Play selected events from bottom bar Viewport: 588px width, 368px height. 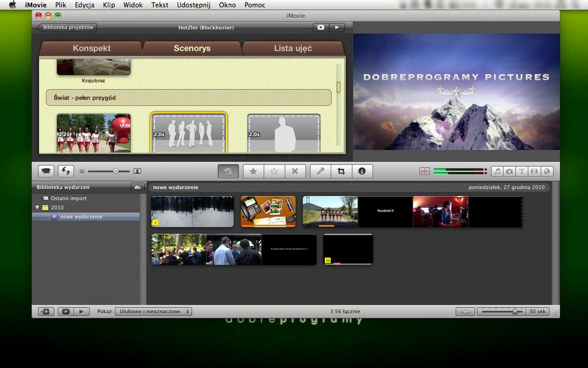pyautogui.click(x=81, y=311)
